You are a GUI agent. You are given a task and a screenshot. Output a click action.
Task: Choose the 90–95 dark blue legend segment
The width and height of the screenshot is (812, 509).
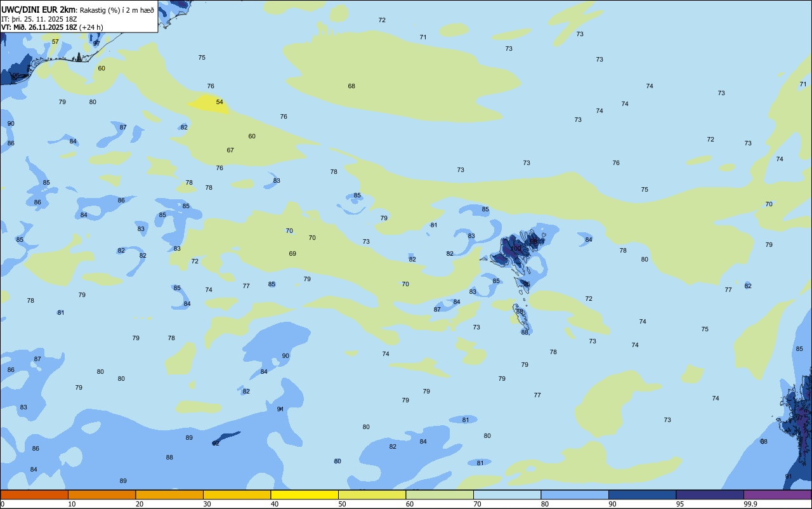click(x=642, y=494)
